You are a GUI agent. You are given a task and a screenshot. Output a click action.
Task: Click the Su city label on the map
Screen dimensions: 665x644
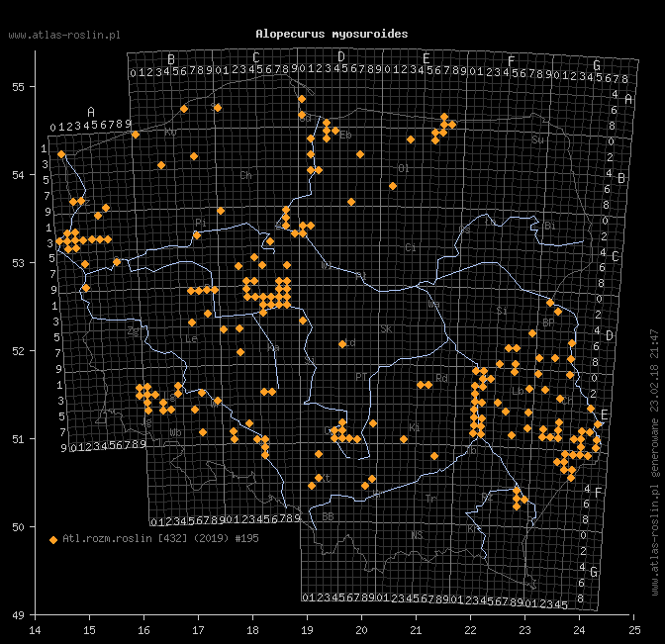[x=537, y=139]
